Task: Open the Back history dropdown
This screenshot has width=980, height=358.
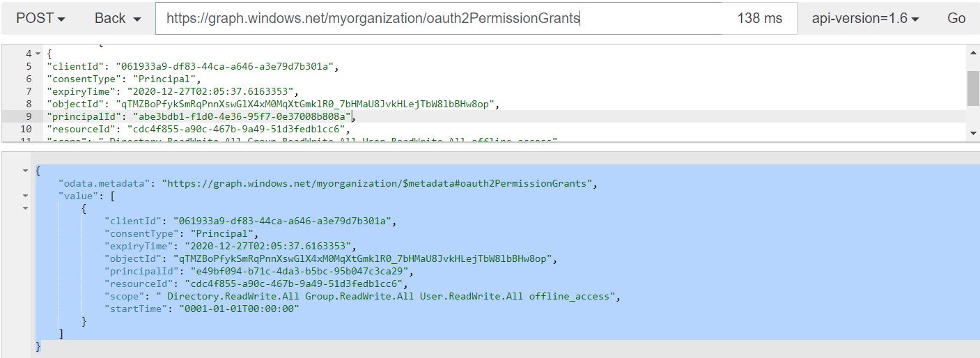Action: (x=117, y=19)
